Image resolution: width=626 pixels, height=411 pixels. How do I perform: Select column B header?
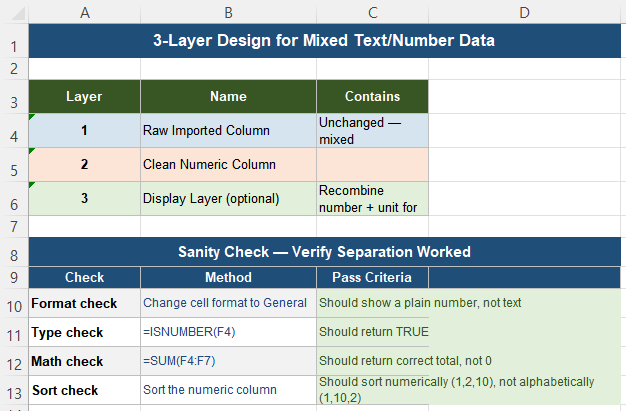pos(228,12)
